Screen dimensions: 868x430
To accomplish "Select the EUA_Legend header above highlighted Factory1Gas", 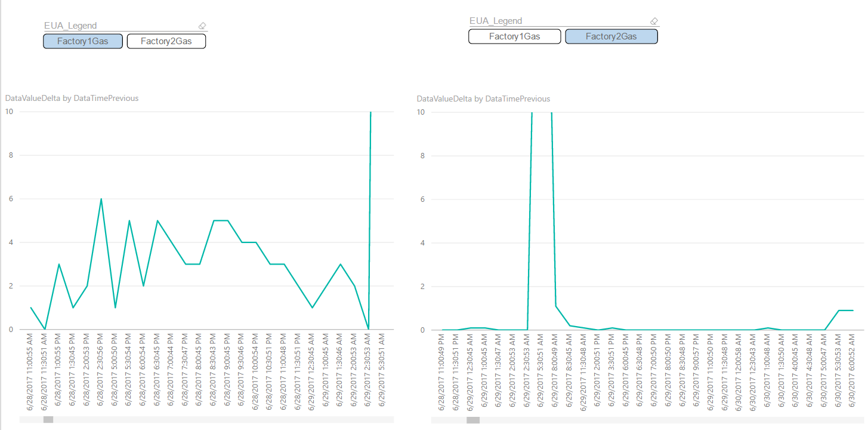I will pos(70,26).
